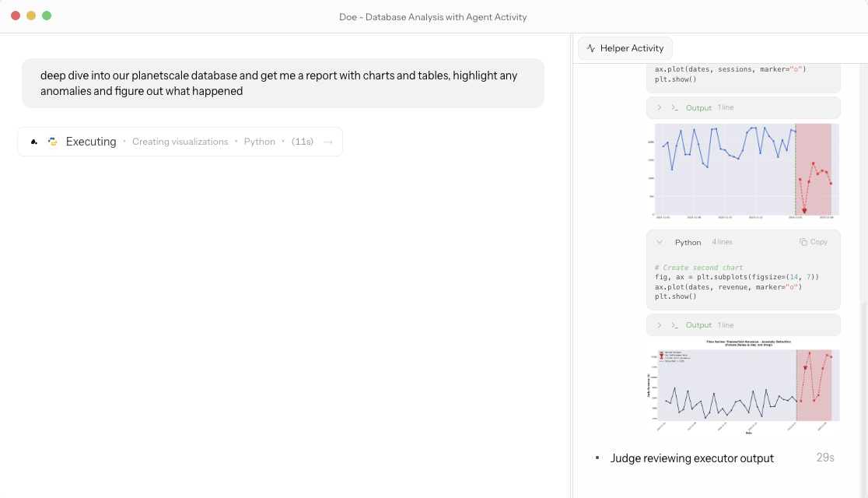This screenshot has height=498, width=868.
Task: Expand the Output chevron above the sessions chart
Action: 660,107
